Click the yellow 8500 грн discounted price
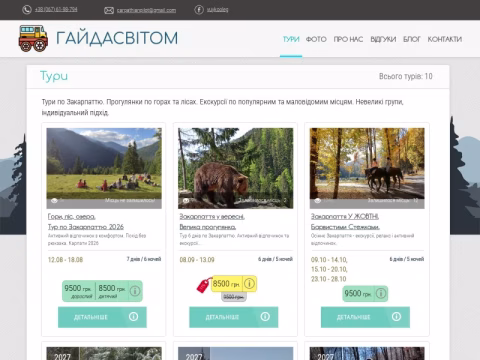The width and height of the screenshot is (480, 360). pos(226,284)
